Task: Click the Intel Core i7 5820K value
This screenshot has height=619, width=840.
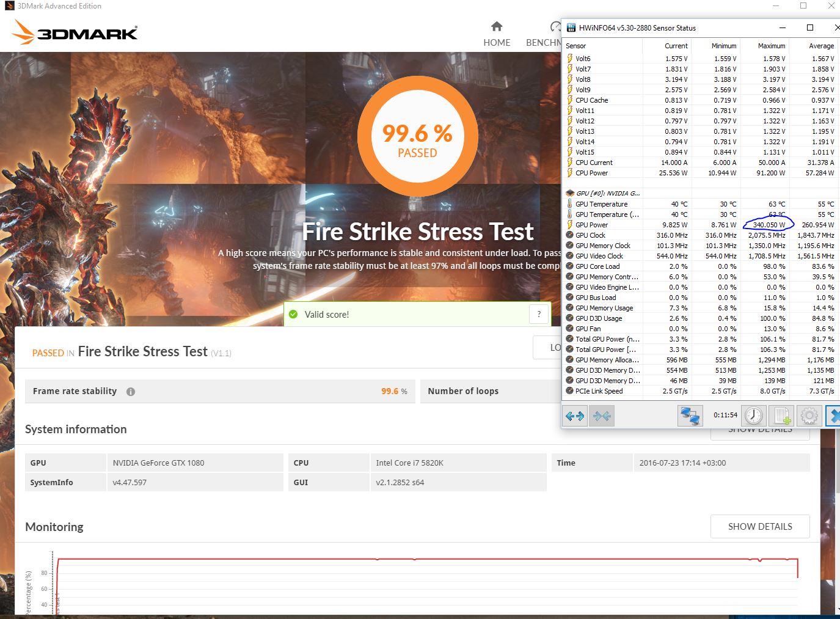Action: [410, 463]
